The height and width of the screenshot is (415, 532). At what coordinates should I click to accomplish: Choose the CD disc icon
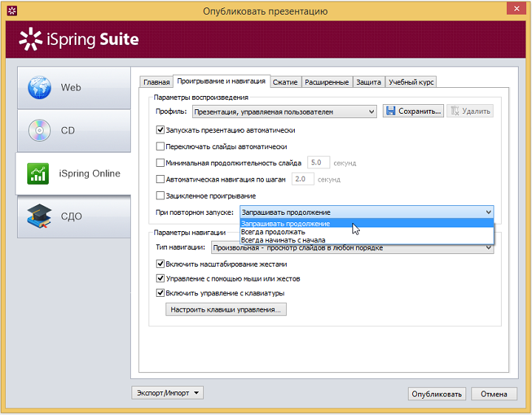coord(39,131)
